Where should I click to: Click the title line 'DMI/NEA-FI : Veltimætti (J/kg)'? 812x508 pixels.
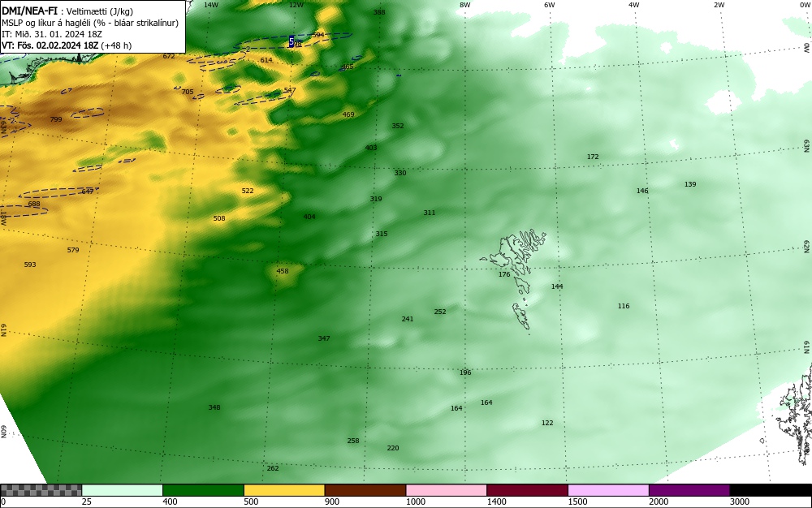(x=67, y=11)
